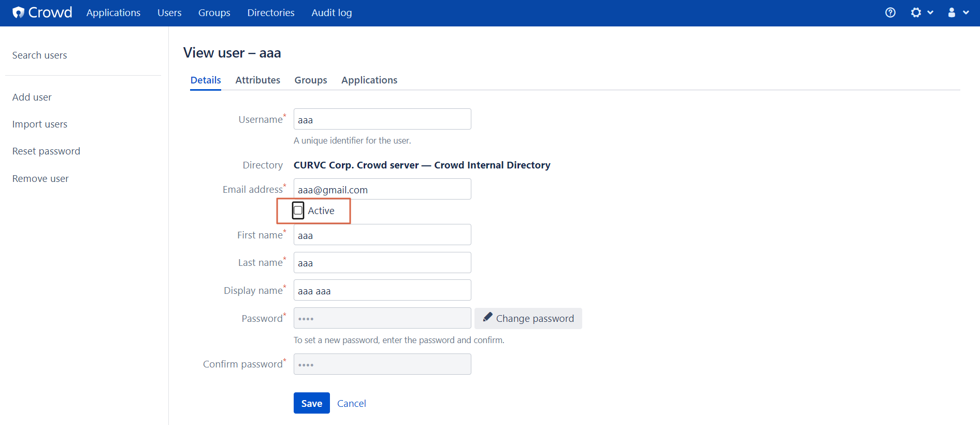The image size is (980, 425).
Task: Click the 'View user – aaa' heading
Action: [232, 53]
